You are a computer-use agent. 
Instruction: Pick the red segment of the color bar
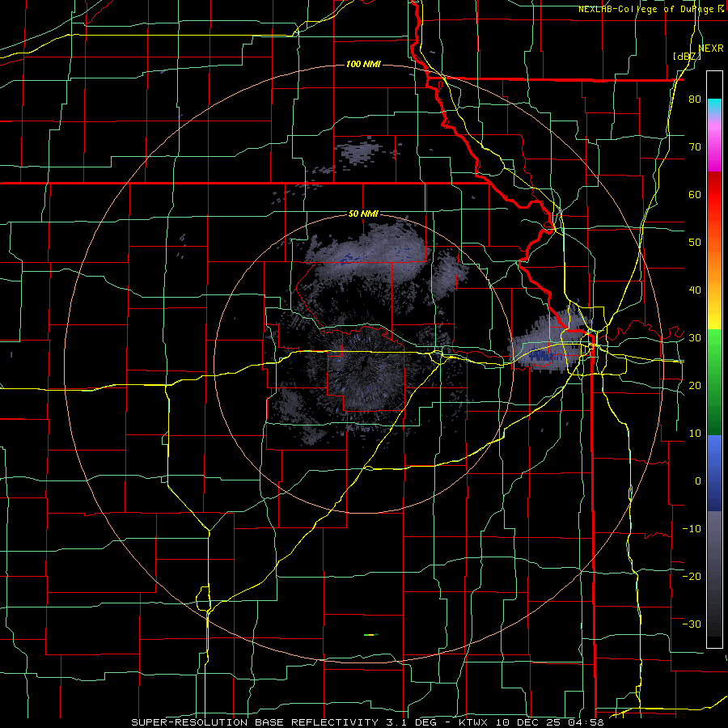[714, 195]
